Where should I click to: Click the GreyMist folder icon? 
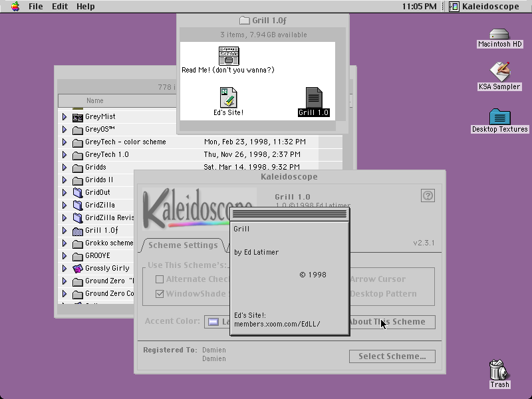(x=78, y=117)
